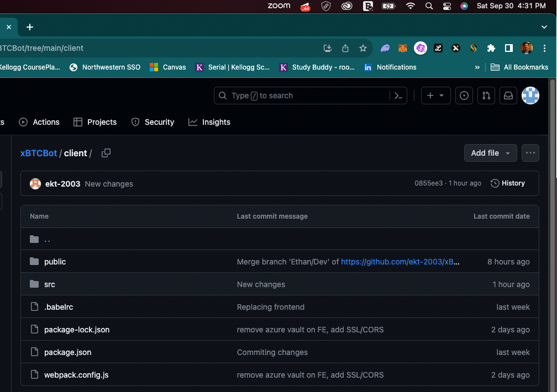Open the LinkedIn Notifications bookmark
The width and height of the screenshot is (557, 392).
click(x=390, y=67)
